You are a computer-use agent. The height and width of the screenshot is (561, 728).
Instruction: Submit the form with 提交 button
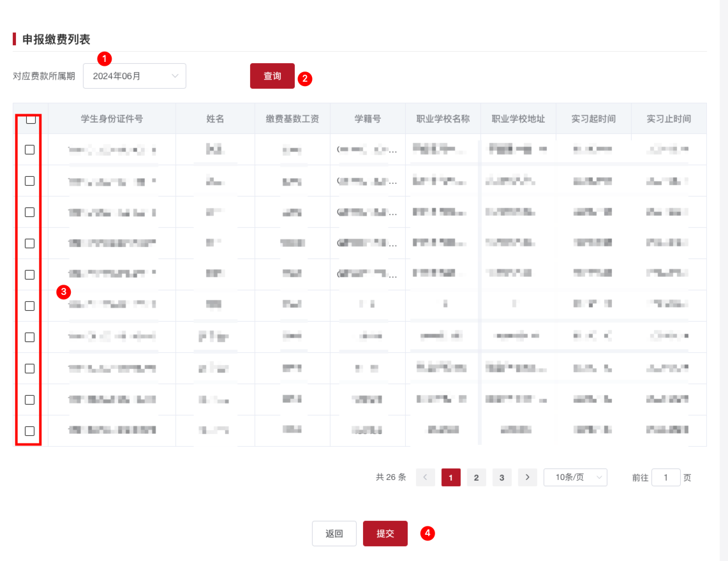coord(385,534)
